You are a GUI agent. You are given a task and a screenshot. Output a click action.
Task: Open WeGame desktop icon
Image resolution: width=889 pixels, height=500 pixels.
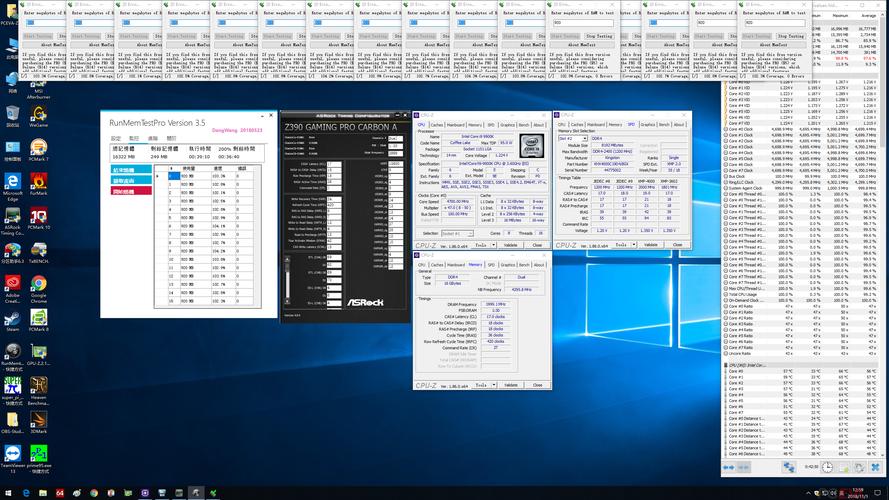pyautogui.click(x=39, y=116)
